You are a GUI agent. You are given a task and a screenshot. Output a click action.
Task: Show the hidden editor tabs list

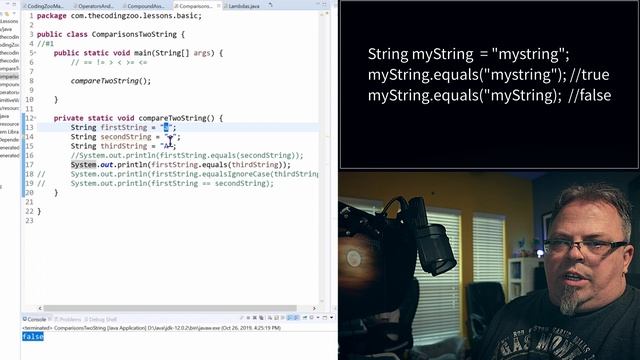270,5
